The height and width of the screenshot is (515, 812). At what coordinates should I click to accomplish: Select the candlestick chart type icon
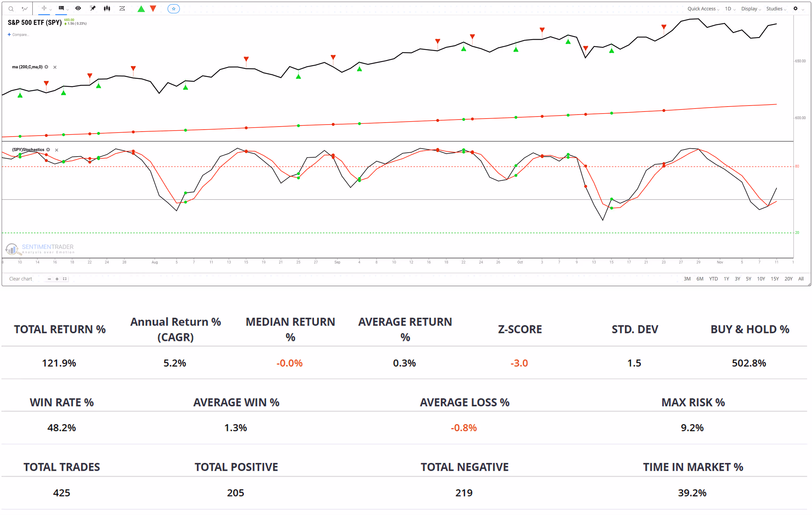pyautogui.click(x=107, y=8)
